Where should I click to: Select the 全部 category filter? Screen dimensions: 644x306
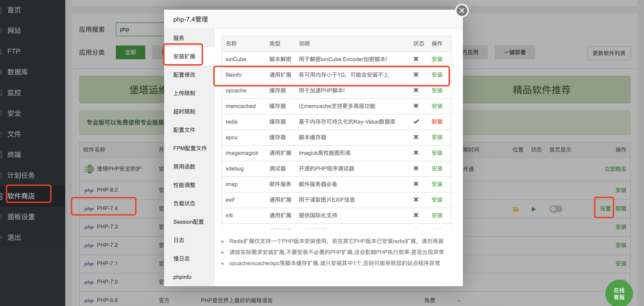tap(130, 52)
